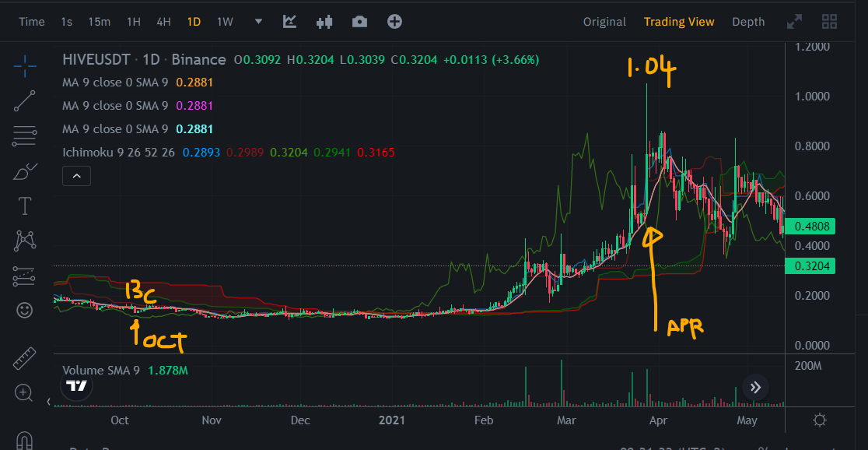Select the ruler measure tool

click(x=25, y=359)
